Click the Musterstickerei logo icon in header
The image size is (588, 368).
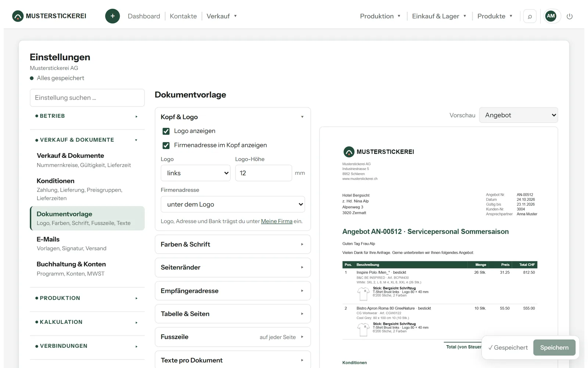pyautogui.click(x=18, y=16)
